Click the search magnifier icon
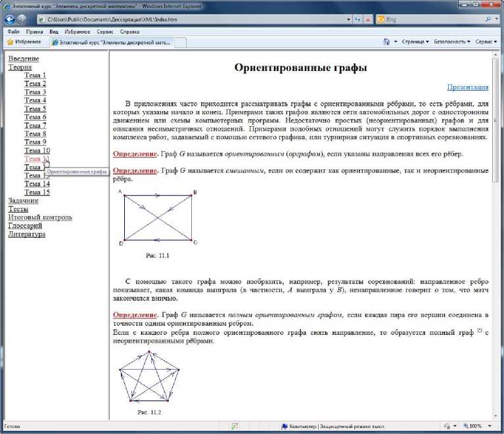504x434 pixels. [488, 20]
